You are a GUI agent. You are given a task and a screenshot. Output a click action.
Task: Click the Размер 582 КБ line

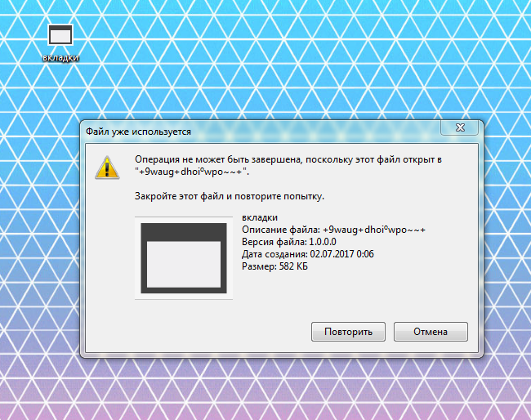pos(274,266)
